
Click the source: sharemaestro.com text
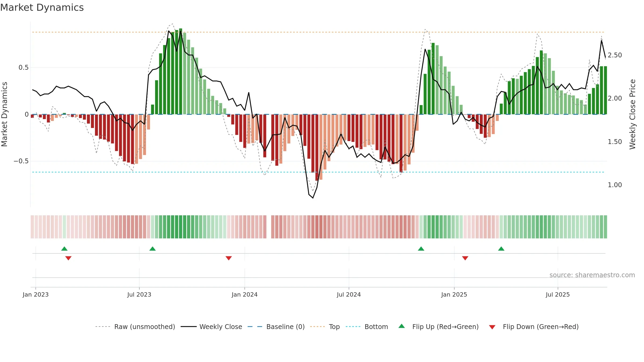point(592,275)
